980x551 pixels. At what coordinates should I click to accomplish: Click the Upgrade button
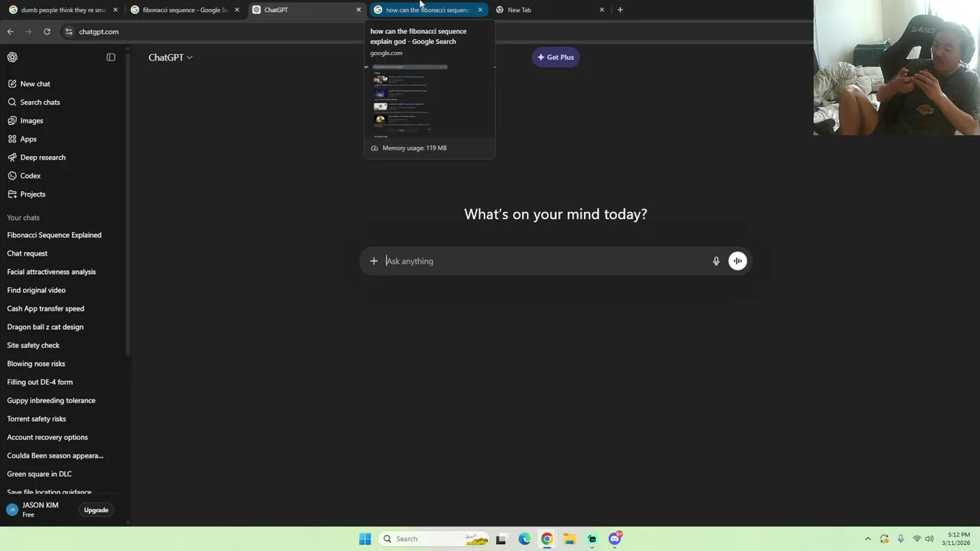point(96,510)
